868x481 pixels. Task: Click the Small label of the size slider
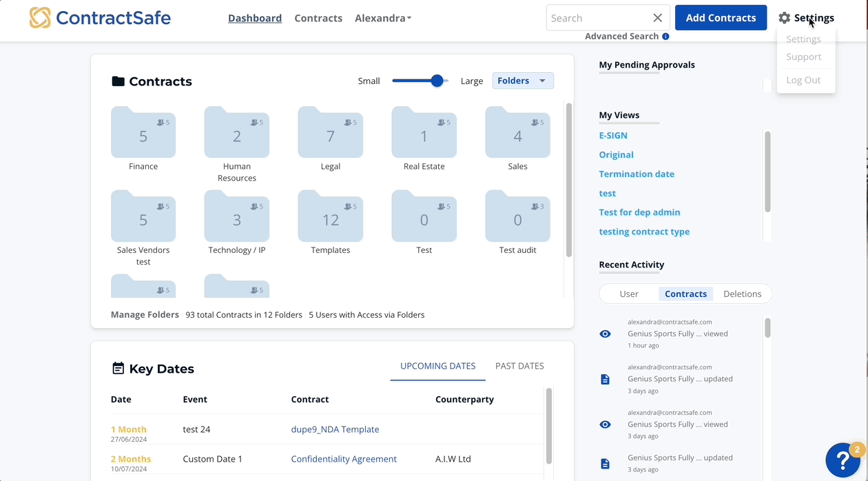(369, 81)
